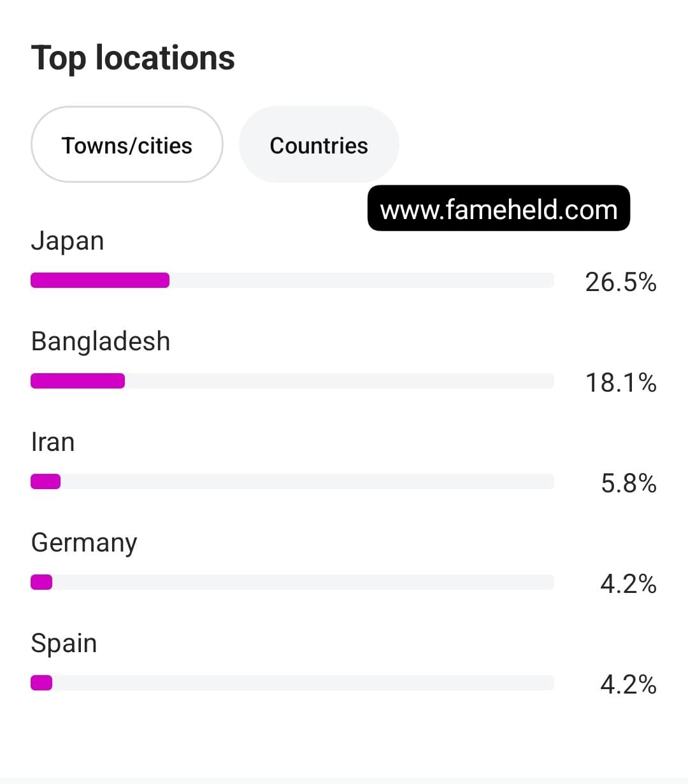Switch to the Towns/cities tab

coord(127,145)
